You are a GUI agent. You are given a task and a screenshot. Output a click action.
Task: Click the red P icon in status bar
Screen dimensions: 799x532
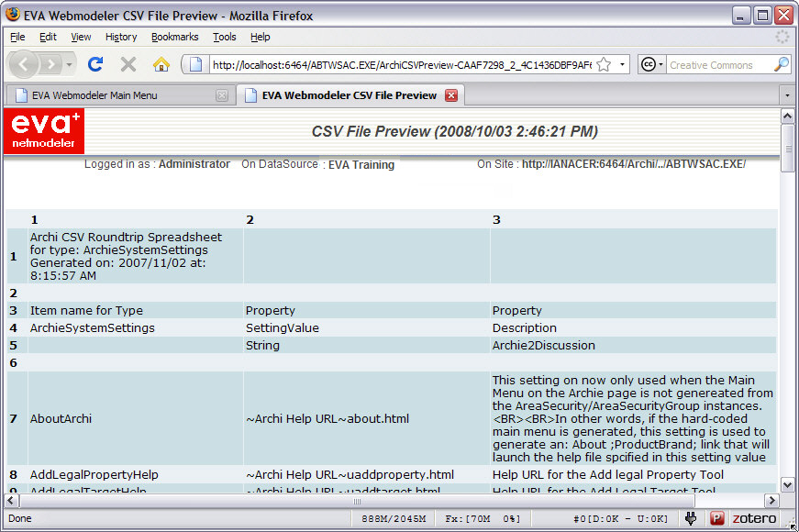(717, 518)
